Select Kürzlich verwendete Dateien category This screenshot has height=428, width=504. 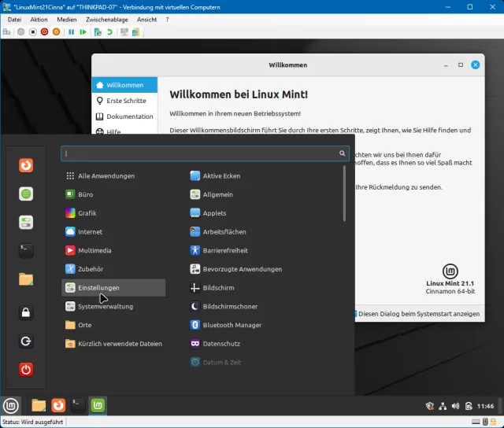point(113,344)
